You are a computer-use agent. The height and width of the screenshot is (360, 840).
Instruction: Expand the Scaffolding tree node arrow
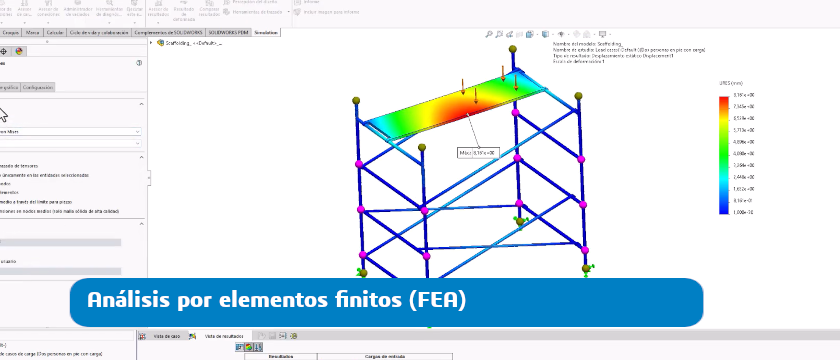tap(152, 43)
